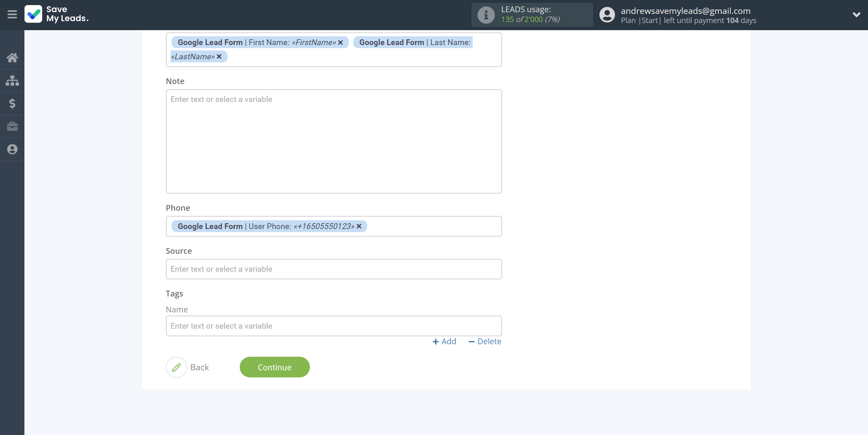Screen dimensions: 868x435
Task: Click the Note field label
Action: click(175, 81)
